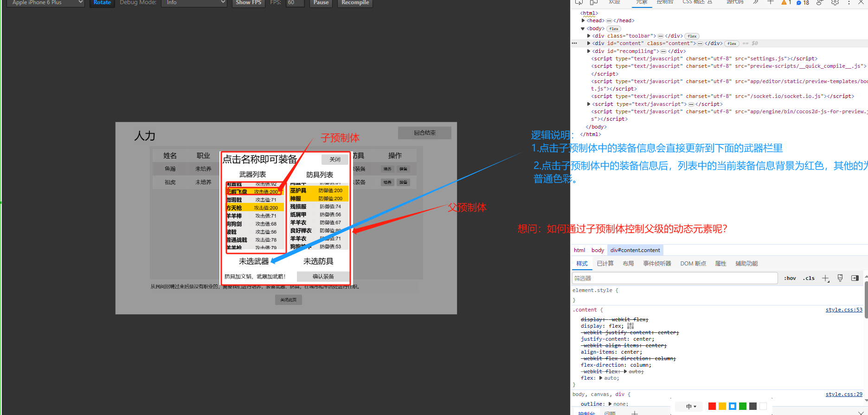This screenshot has width=868, height=415.
Task: Click the inspect element picker icon
Action: tap(579, 2)
